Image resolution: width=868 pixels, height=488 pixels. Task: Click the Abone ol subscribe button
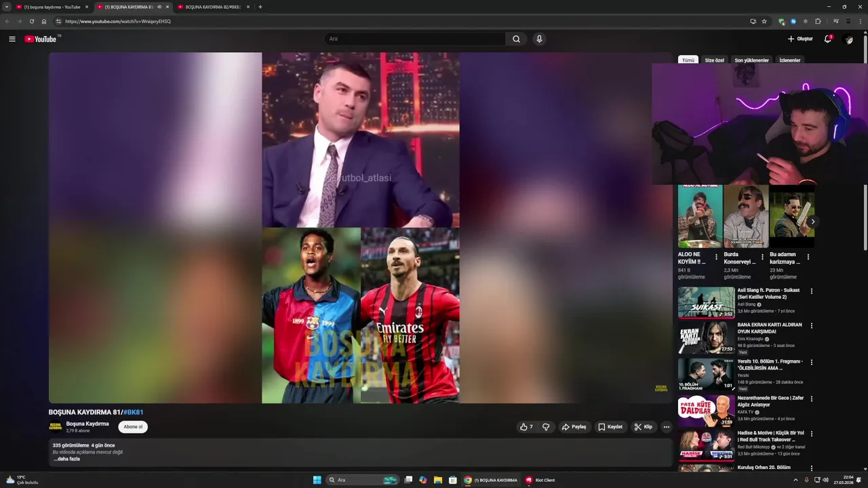click(x=133, y=427)
